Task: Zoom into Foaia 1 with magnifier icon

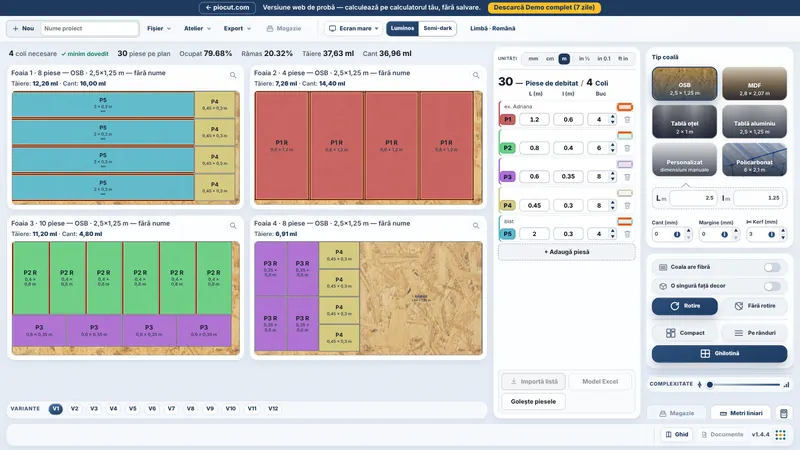Action: [x=233, y=75]
